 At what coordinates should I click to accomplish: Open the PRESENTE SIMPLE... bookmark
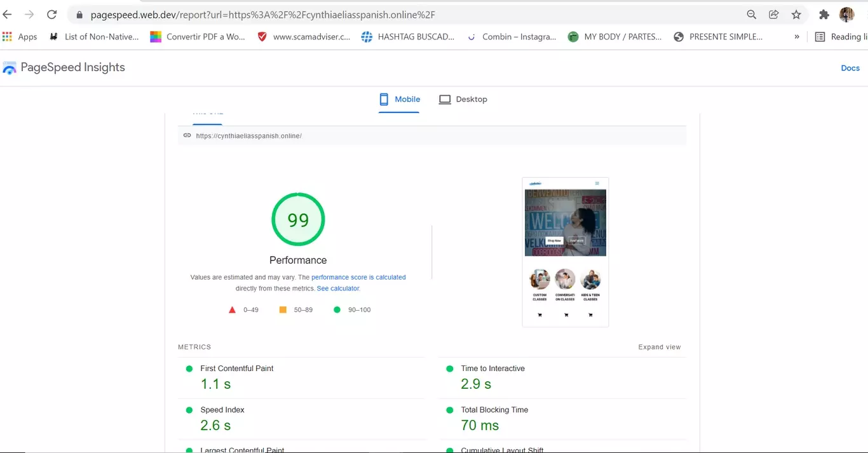coord(718,37)
